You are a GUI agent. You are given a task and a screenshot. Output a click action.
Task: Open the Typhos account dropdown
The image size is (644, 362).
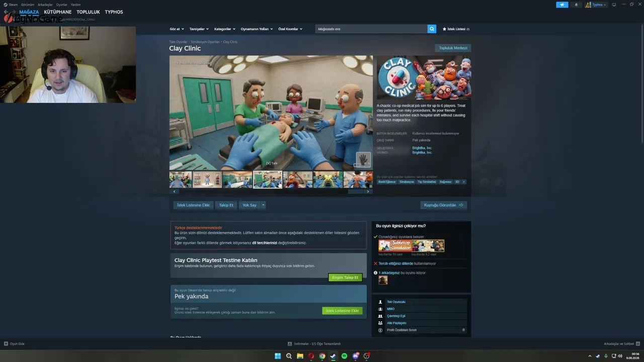(x=599, y=5)
